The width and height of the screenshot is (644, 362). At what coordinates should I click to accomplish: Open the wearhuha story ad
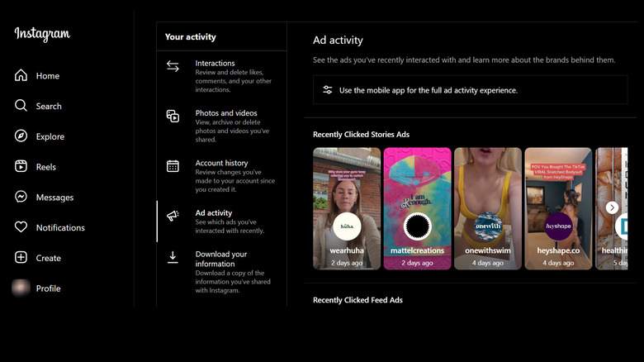[x=347, y=208]
